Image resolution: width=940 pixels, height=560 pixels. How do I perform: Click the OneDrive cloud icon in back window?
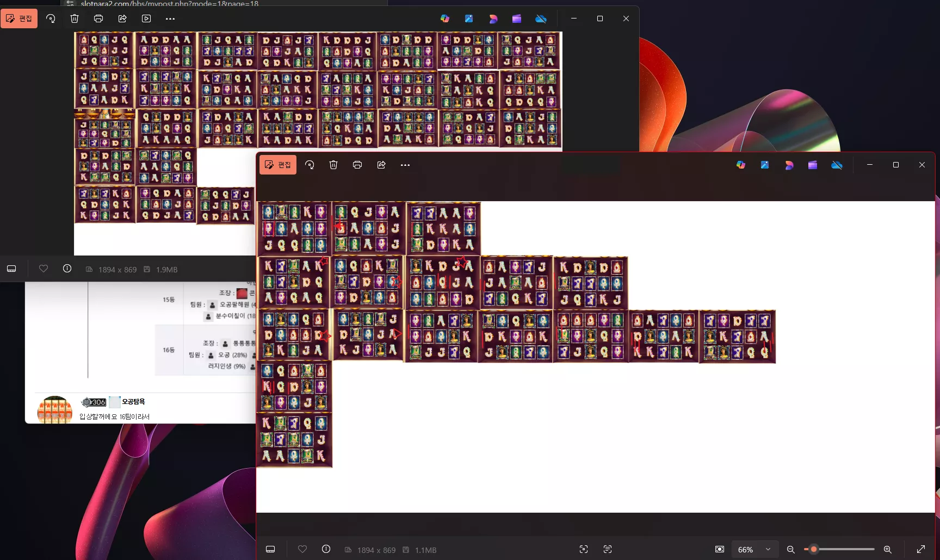(x=541, y=18)
